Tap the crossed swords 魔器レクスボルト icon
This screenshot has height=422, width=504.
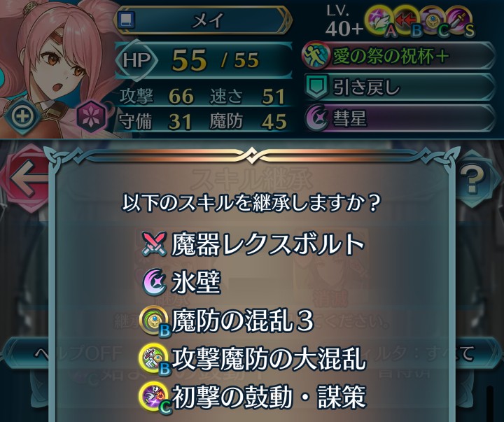[154, 244]
